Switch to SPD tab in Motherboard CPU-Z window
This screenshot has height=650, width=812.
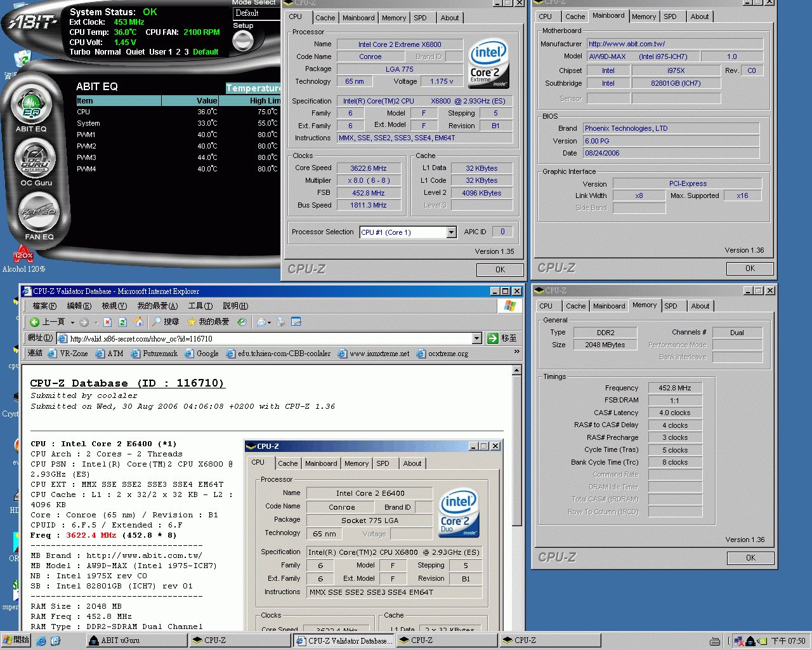point(671,17)
